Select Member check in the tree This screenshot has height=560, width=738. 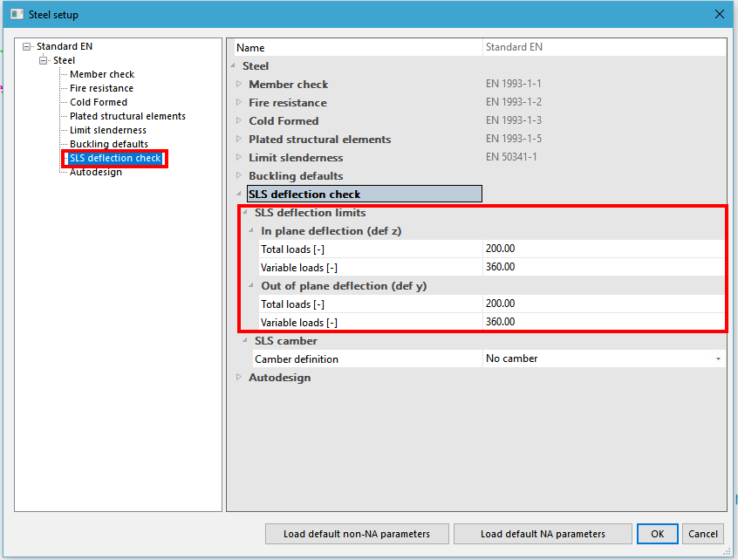click(x=102, y=74)
